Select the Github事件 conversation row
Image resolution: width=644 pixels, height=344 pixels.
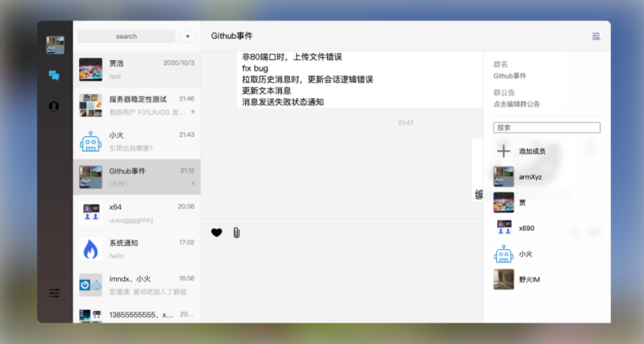[x=137, y=176]
